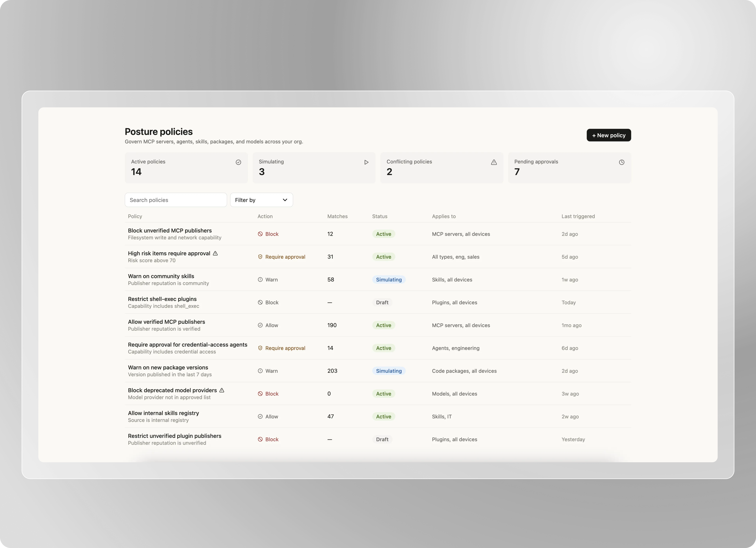The image size is (756, 548).
Task: Click Active badge in Block unverified MCP publishers row
Action: (x=383, y=234)
